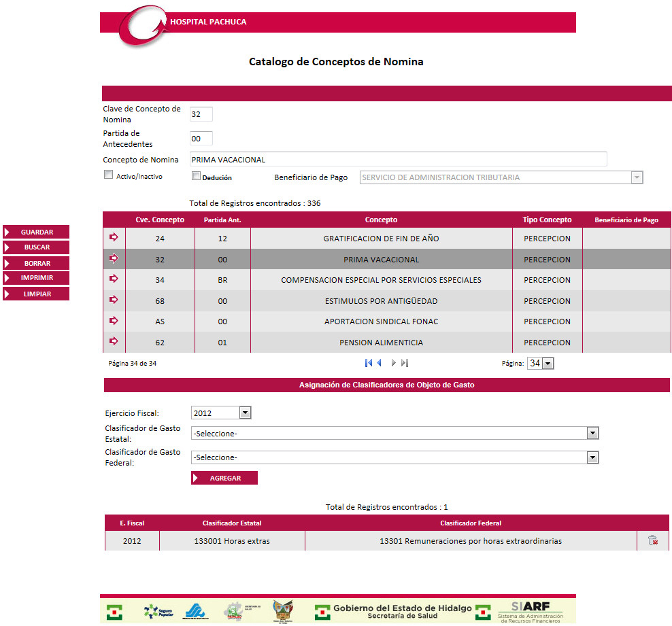The height and width of the screenshot is (626, 672).
Task: Click the APORTACION SINDICAL FONAC cell
Action: click(x=382, y=321)
